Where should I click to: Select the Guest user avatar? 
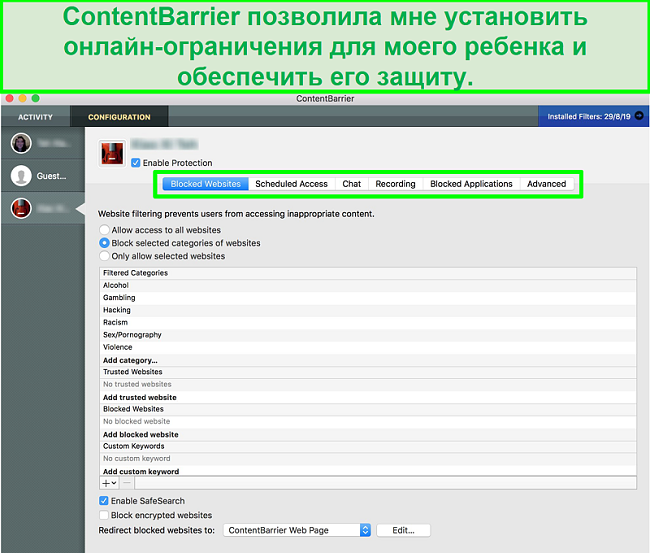21,176
